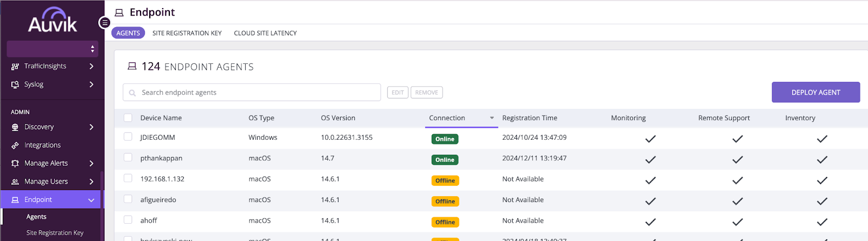Viewport: 868px width, 241px height.
Task: Expand the Manage Alerts submenu chevron
Action: (x=91, y=164)
